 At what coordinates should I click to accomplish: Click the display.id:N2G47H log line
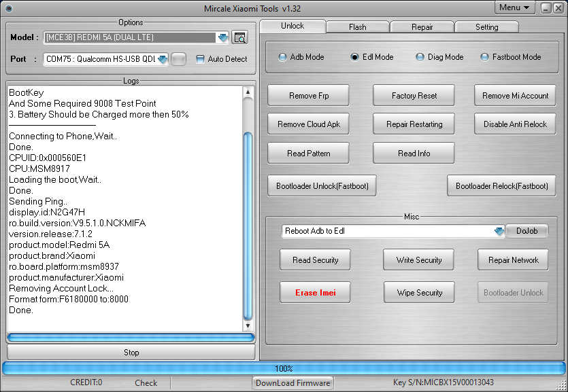47,212
